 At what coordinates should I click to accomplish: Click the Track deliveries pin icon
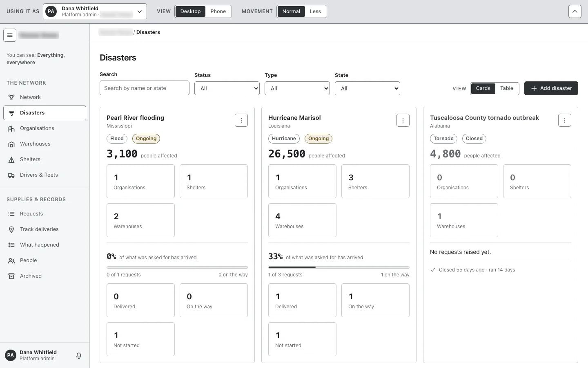(x=11, y=229)
